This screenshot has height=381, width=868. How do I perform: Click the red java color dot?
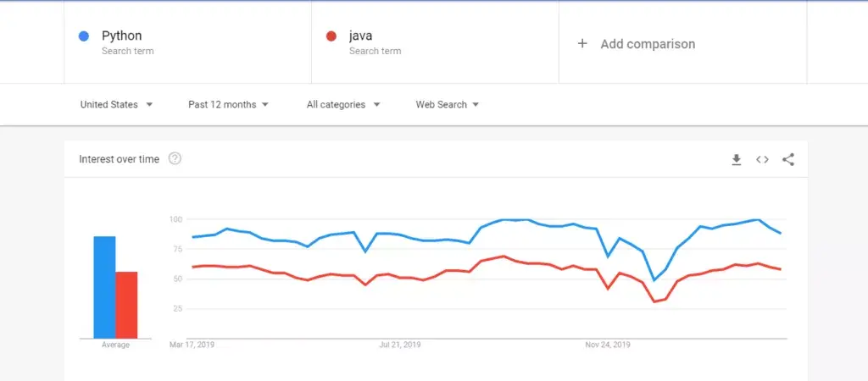(331, 36)
